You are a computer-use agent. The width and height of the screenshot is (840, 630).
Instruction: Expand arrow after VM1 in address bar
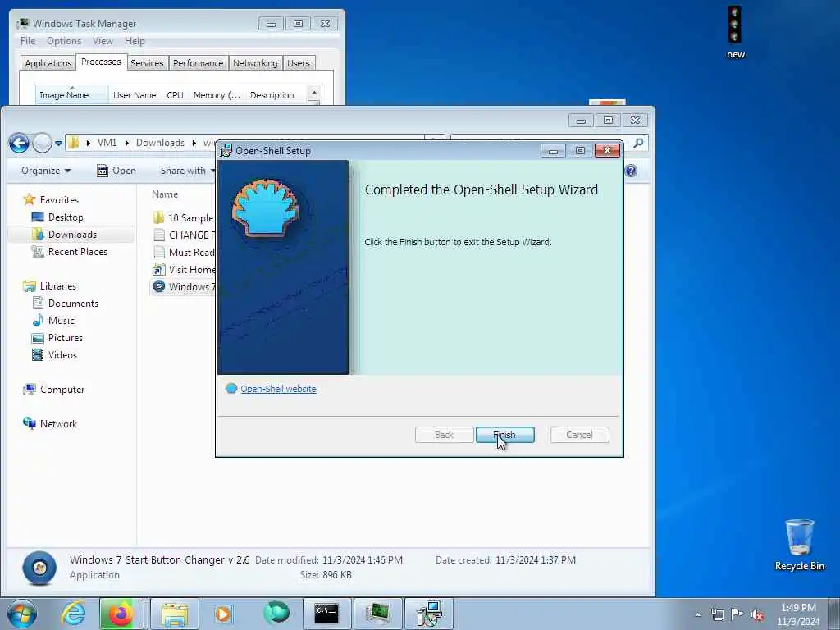pyautogui.click(x=126, y=143)
